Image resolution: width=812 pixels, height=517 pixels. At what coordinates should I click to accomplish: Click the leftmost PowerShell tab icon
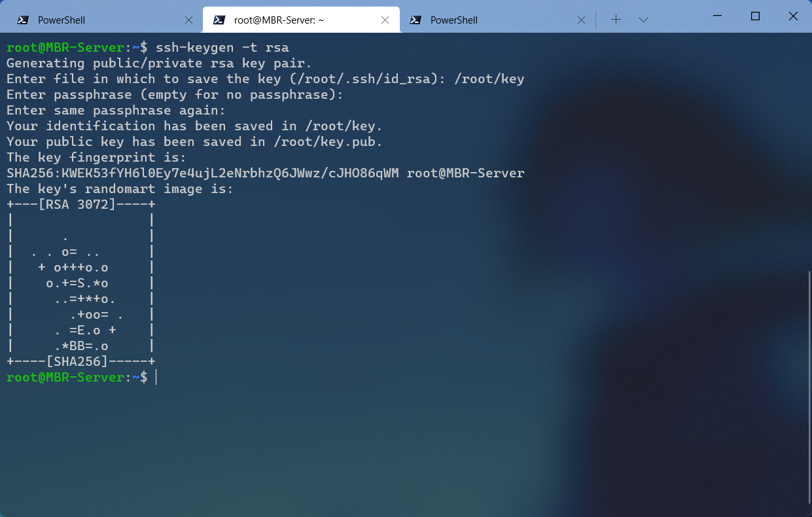click(22, 20)
